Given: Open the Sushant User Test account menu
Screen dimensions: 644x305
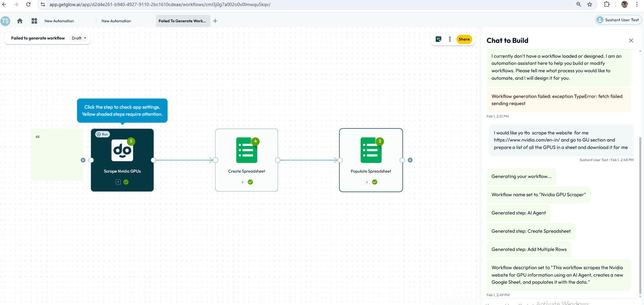Looking at the screenshot, I should 618,20.
